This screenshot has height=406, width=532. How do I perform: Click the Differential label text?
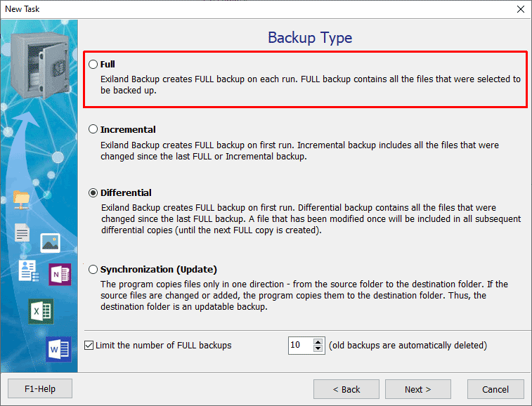tap(126, 192)
